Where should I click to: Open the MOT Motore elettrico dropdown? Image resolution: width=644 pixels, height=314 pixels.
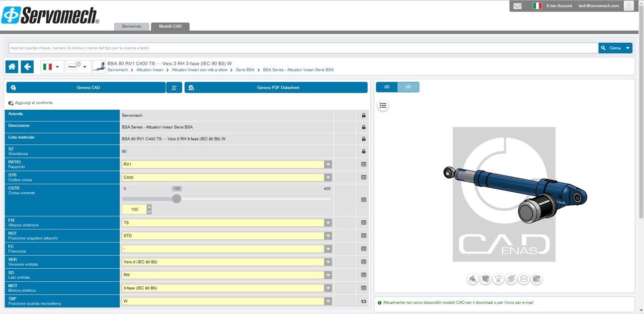pos(227,288)
